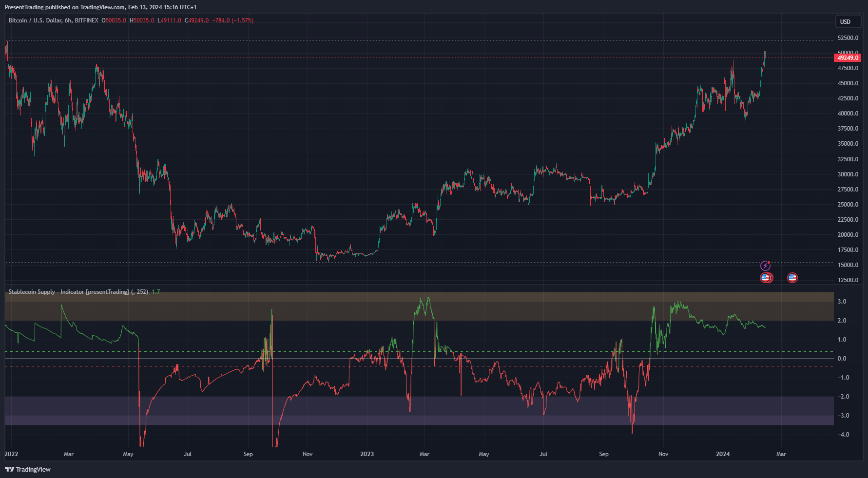
Task: Click the 3.0 indicator scale label
Action: tap(842, 302)
